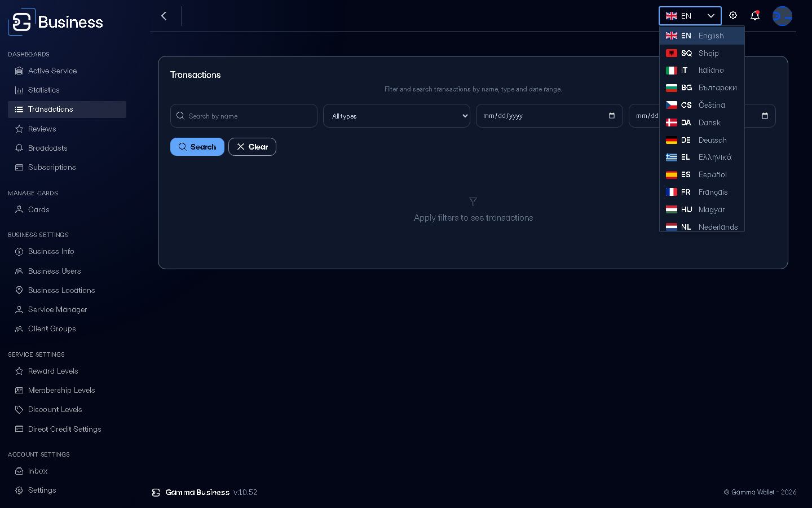Open the calendar picker on second date field
This screenshot has width=812, height=508.
765,116
